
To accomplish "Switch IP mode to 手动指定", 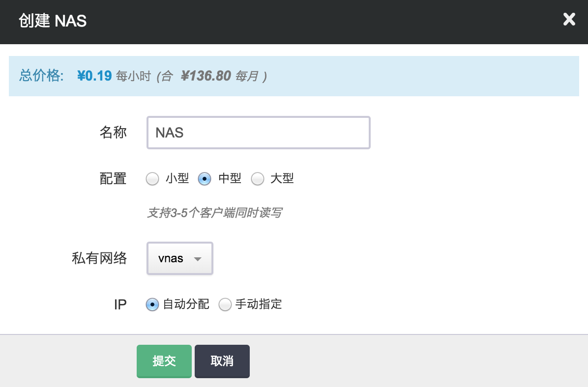I will pos(225,305).
